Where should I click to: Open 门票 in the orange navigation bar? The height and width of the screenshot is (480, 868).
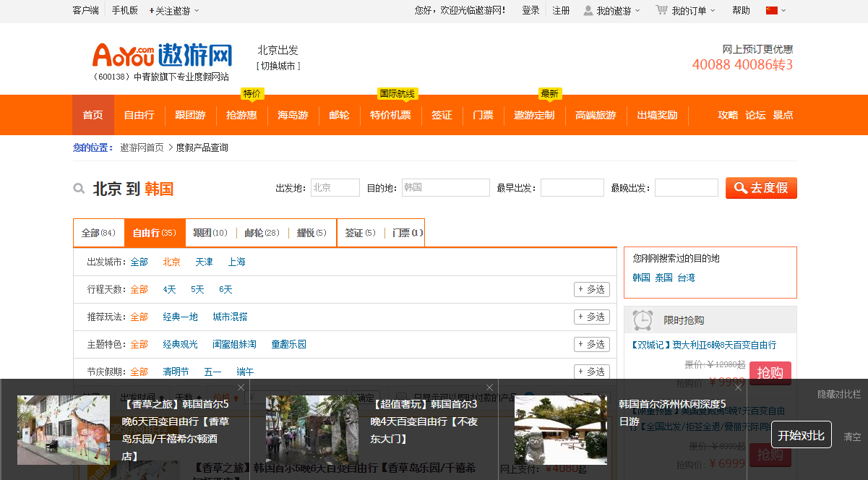483,115
